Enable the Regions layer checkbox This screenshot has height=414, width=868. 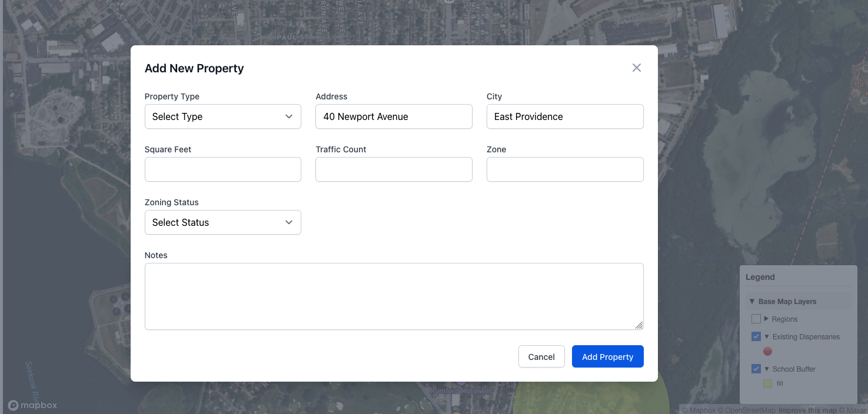pyautogui.click(x=756, y=319)
